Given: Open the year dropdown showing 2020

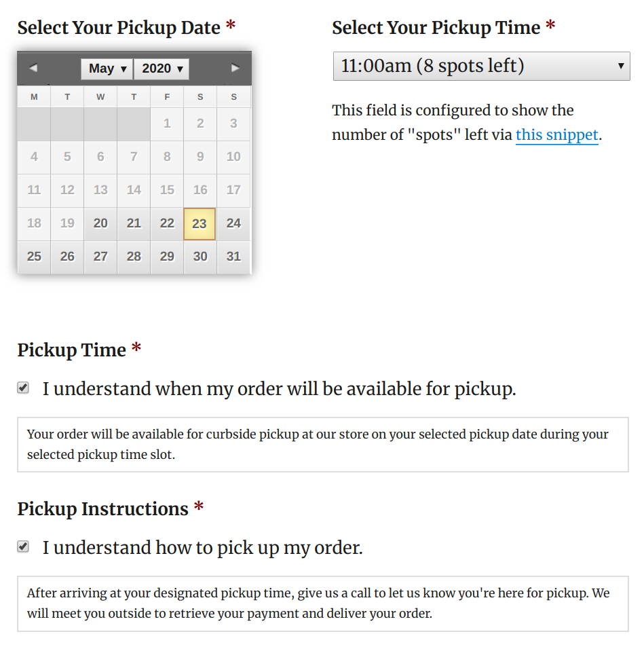Looking at the screenshot, I should (x=162, y=69).
